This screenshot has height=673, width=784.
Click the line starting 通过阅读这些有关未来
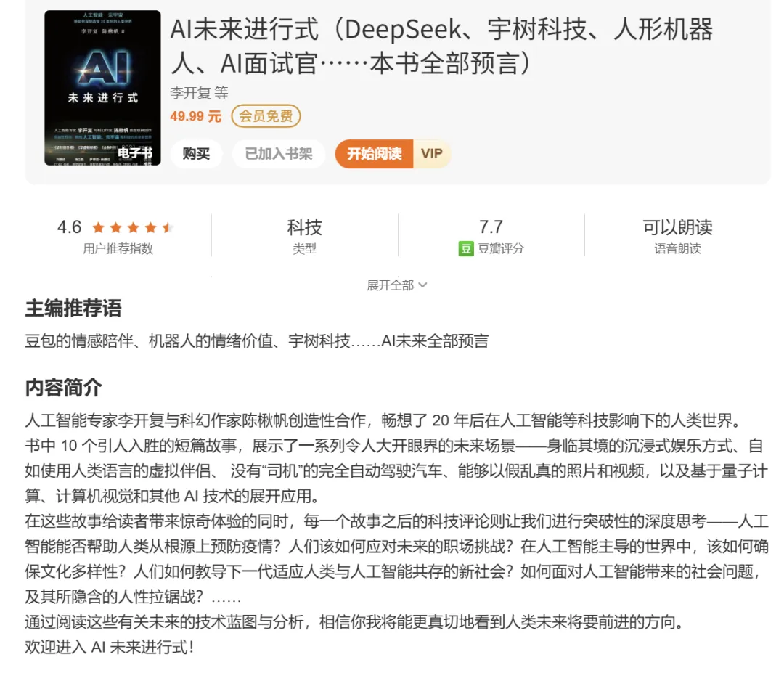[354, 622]
